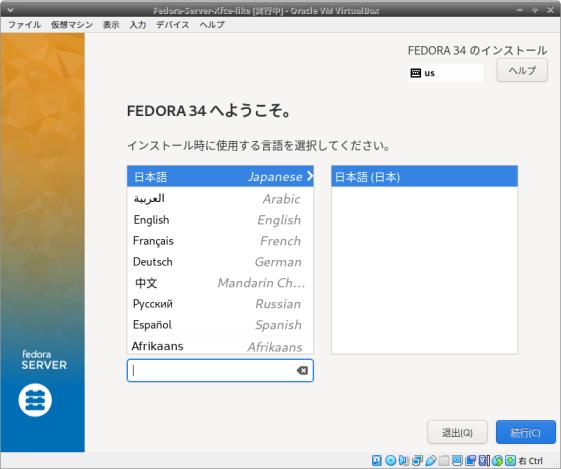The height and width of the screenshot is (469, 561).
Task: Select Afrikaans in the language list
Action: [220, 346]
